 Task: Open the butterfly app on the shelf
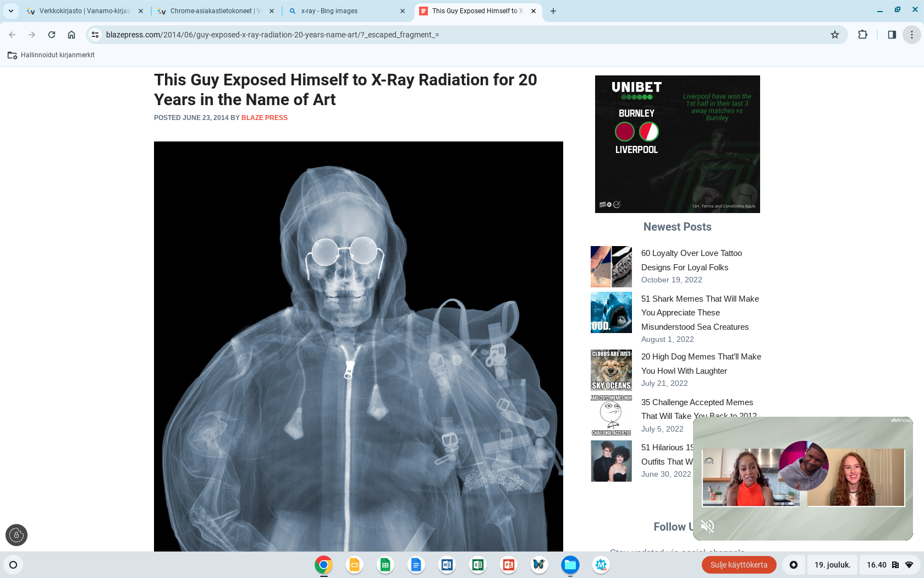[539, 565]
